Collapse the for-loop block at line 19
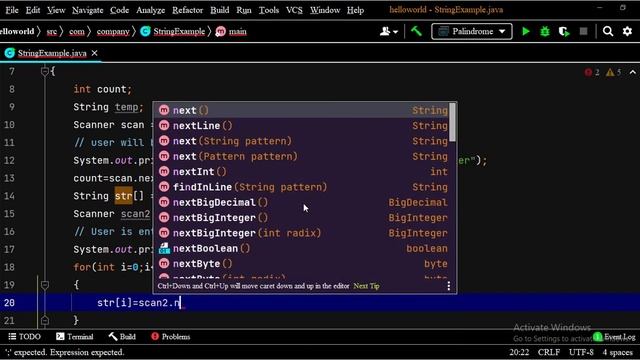640x360 pixels. pyautogui.click(x=45, y=285)
